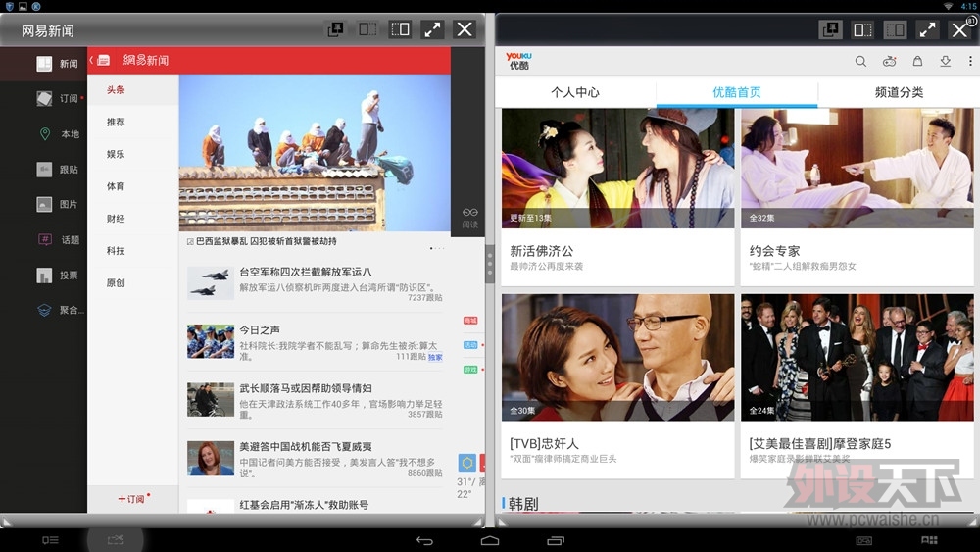Click the 商城 red tag
This screenshot has width=980, height=552.
point(470,321)
